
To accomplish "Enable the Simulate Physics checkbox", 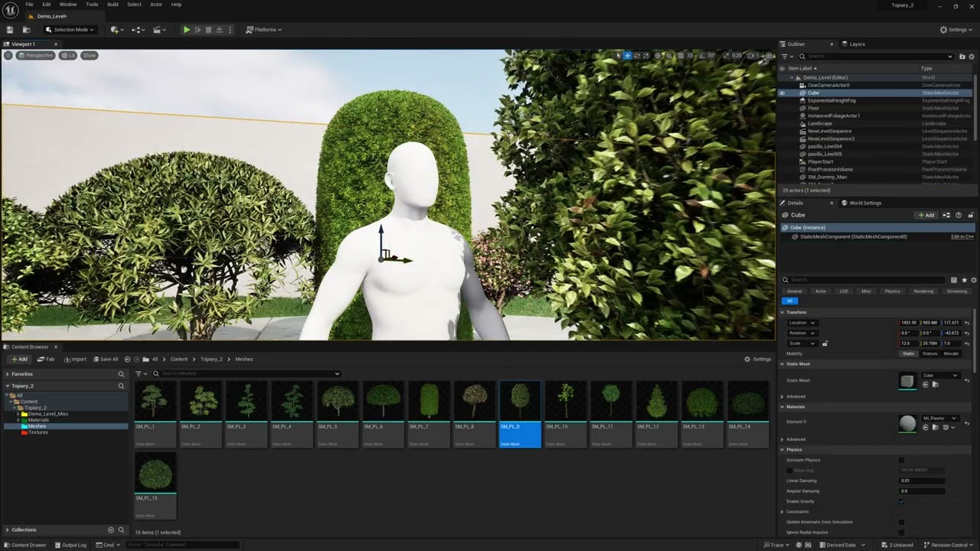I will (901, 460).
